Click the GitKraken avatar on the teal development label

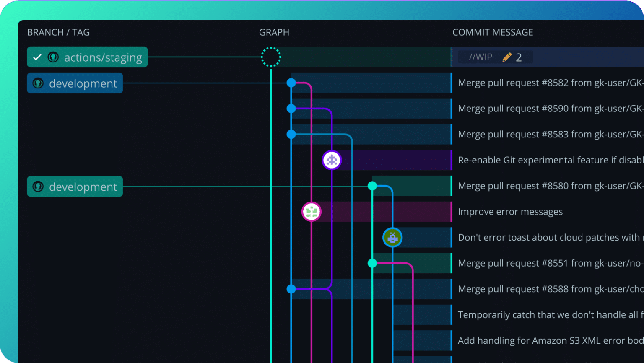pyautogui.click(x=38, y=187)
